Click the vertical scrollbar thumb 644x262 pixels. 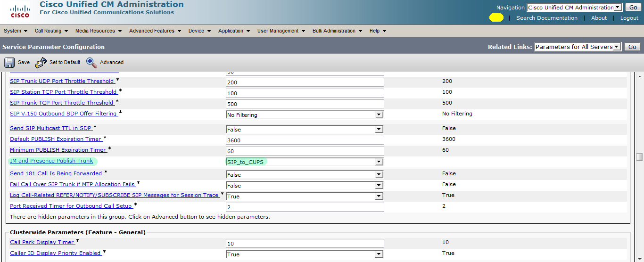[x=639, y=157]
